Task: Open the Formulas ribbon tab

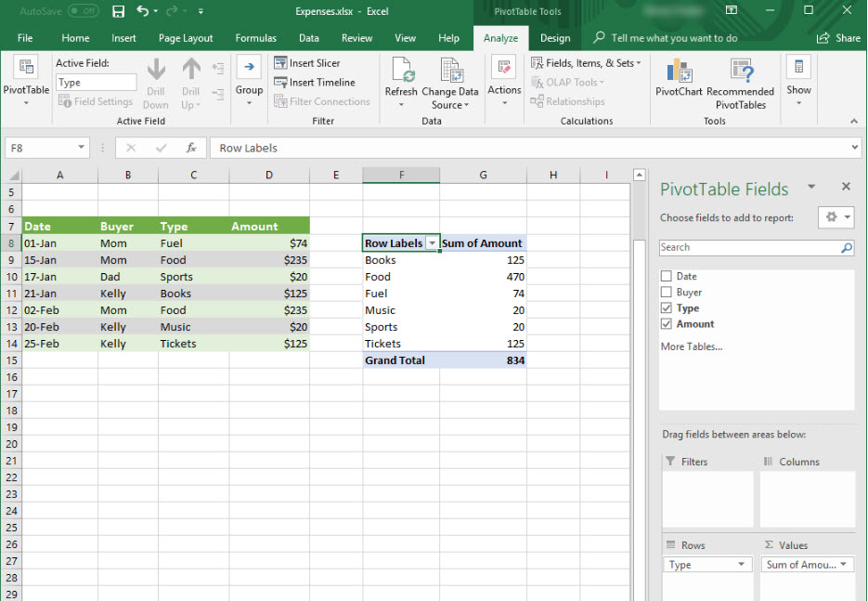Action: point(255,38)
